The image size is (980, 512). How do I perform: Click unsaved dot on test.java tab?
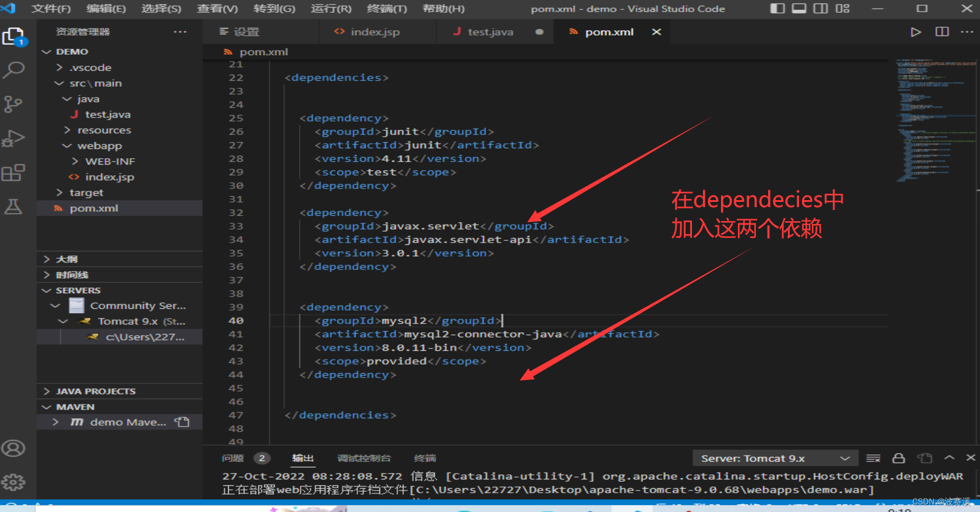pos(539,32)
